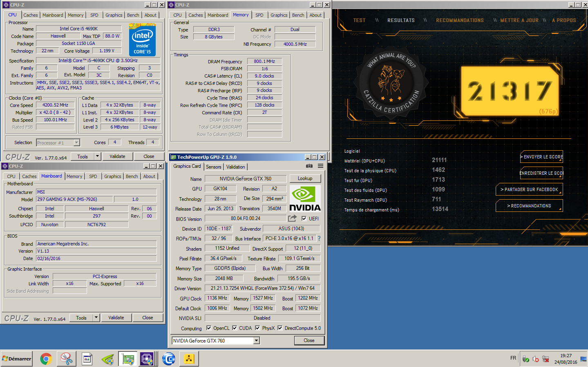Toggle the DirectCompute 5.0 checkbox
This screenshot has width=588, height=367.
pyautogui.click(x=280, y=328)
